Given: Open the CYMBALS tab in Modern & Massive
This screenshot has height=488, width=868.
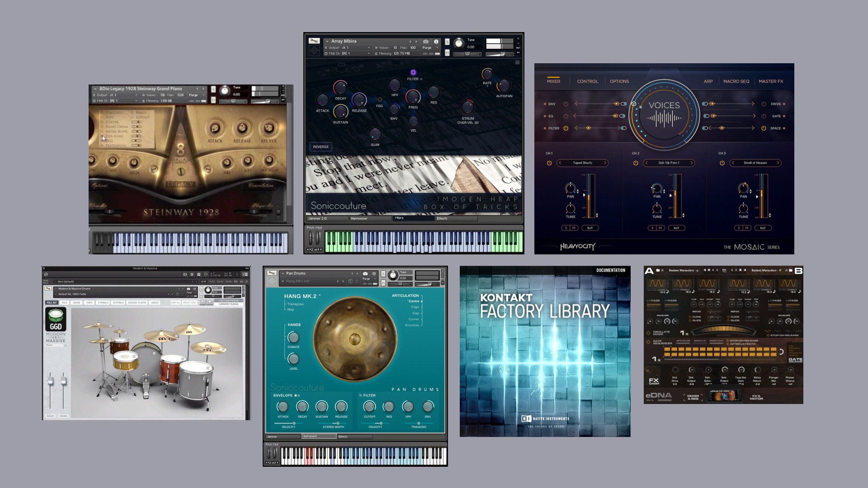Looking at the screenshot, I should [x=104, y=303].
